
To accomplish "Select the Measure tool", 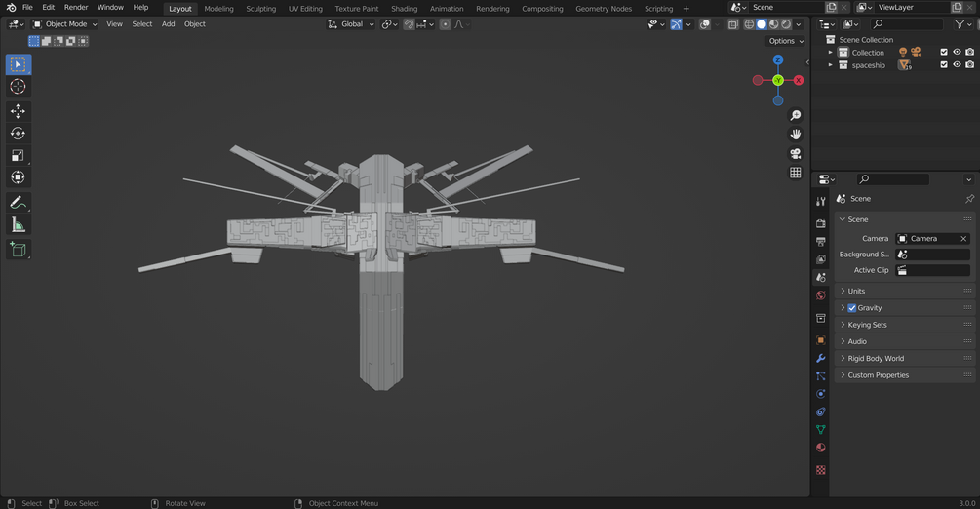I will tap(19, 224).
